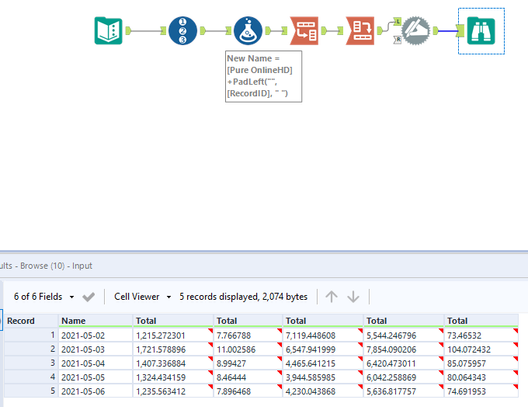Screen dimensions: 528x407
Task: Select the Dynamic Rename tool
Action: click(416, 31)
